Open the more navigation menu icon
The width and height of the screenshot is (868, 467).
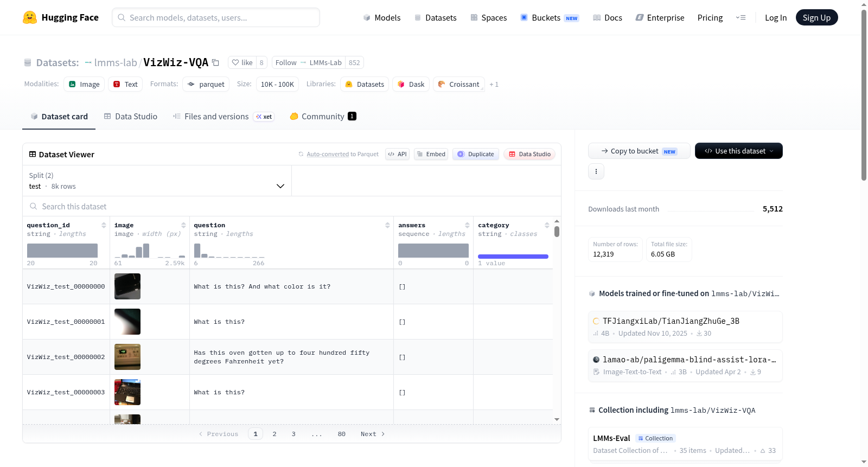(x=741, y=17)
